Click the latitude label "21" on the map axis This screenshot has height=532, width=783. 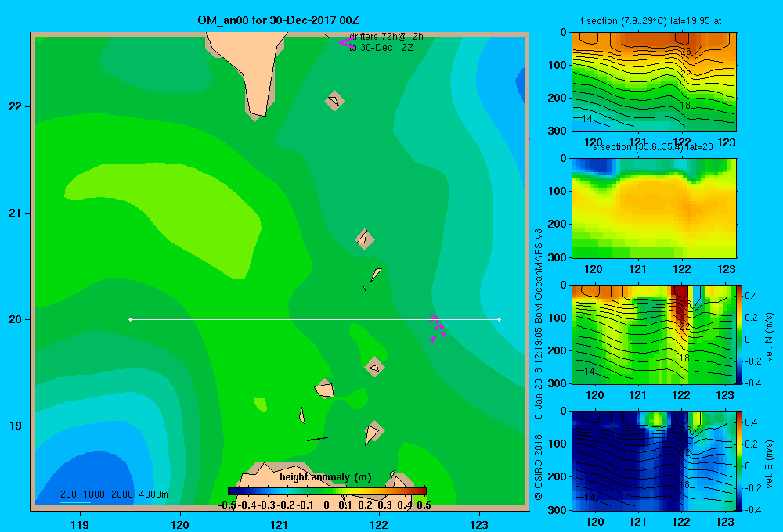15,213
